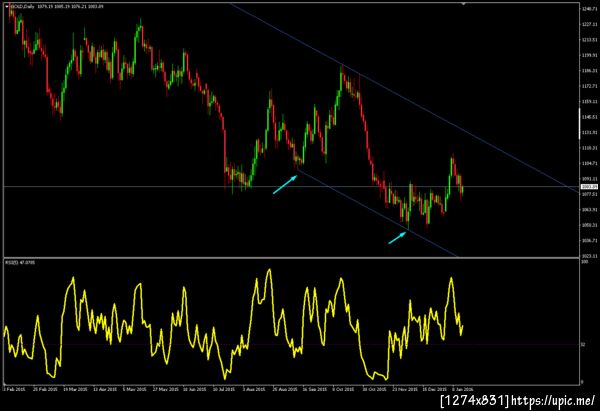Select the GOLD,Daily chart title text
The height and width of the screenshot is (411, 600).
coord(22,7)
